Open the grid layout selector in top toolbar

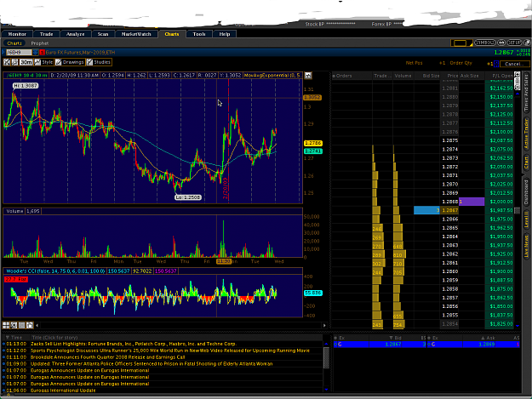coord(461,43)
